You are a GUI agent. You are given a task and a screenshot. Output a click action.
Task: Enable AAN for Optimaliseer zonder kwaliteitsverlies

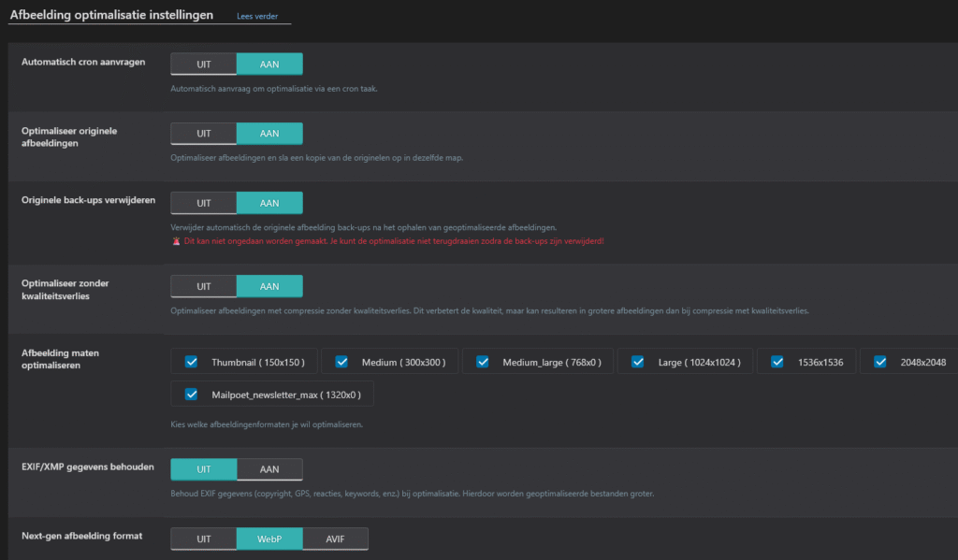pos(269,286)
